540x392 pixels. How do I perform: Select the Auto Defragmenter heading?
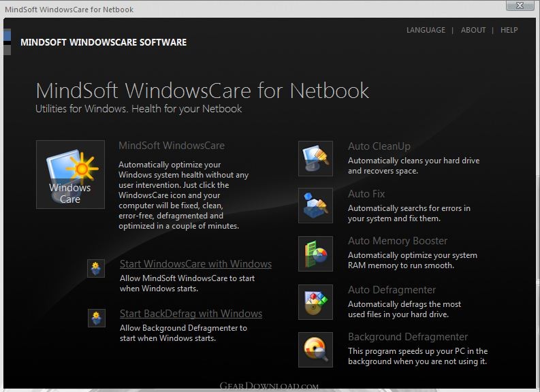pyautogui.click(x=392, y=290)
